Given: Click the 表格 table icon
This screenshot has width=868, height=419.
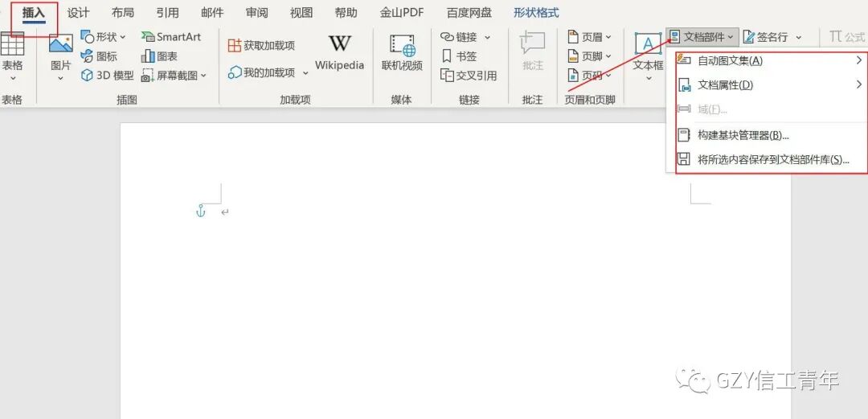Looking at the screenshot, I should click(x=11, y=43).
